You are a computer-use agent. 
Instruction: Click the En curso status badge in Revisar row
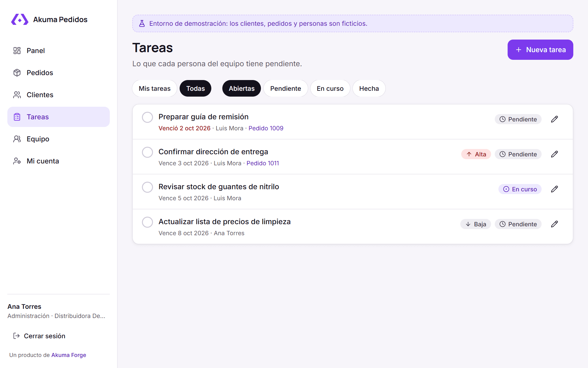pos(520,189)
